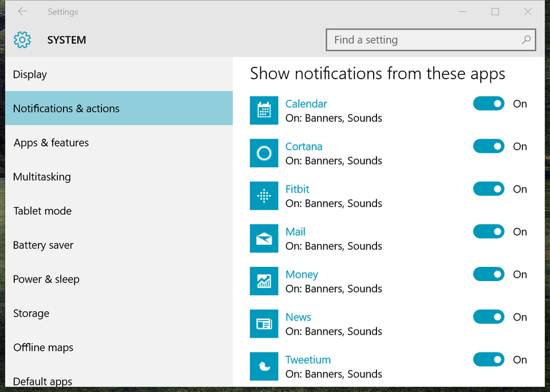550x392 pixels.
Task: Select the Fitbit app icon
Action: tap(264, 195)
